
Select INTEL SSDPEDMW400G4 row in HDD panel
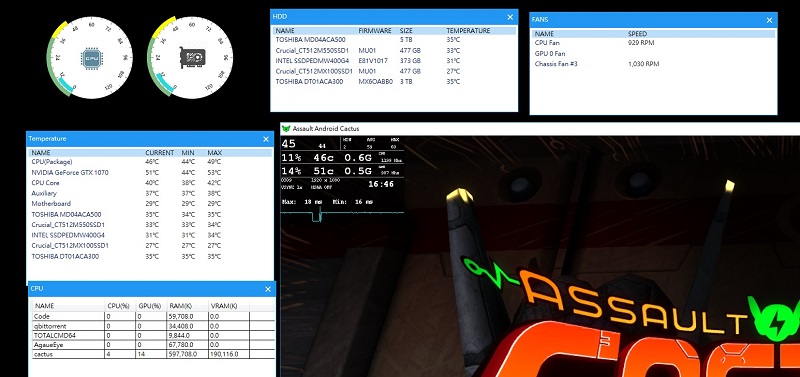tap(394, 61)
